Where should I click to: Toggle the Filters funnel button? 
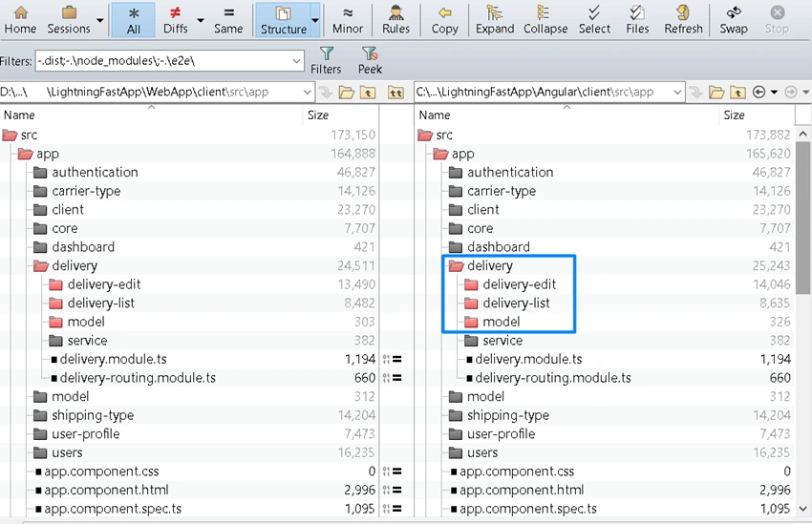tap(326, 60)
